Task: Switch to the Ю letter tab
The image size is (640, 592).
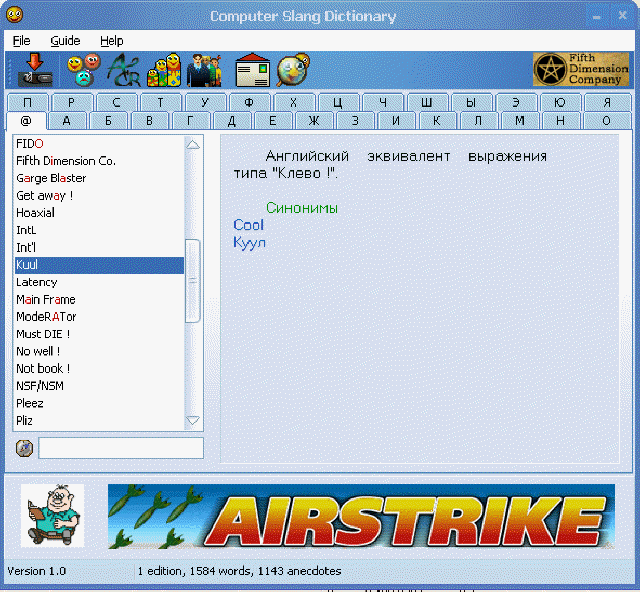Action: tap(560, 102)
